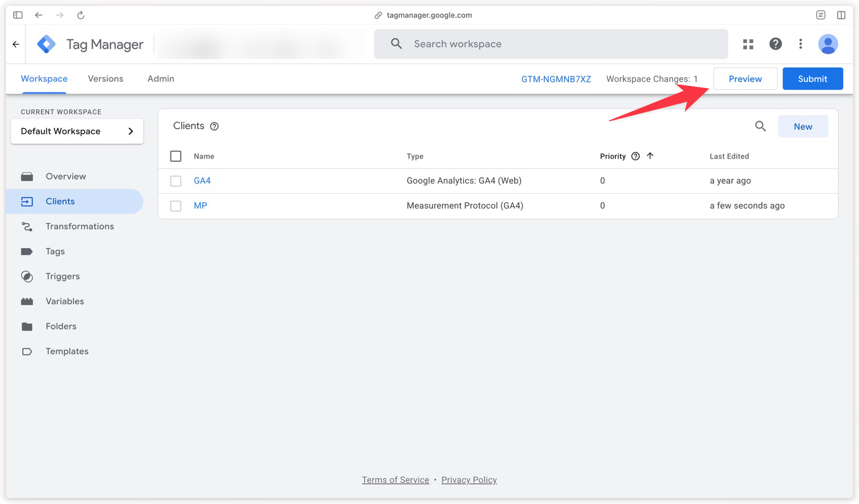The image size is (859, 504).
Task: Show help for the Clients heading
Action: 214,126
